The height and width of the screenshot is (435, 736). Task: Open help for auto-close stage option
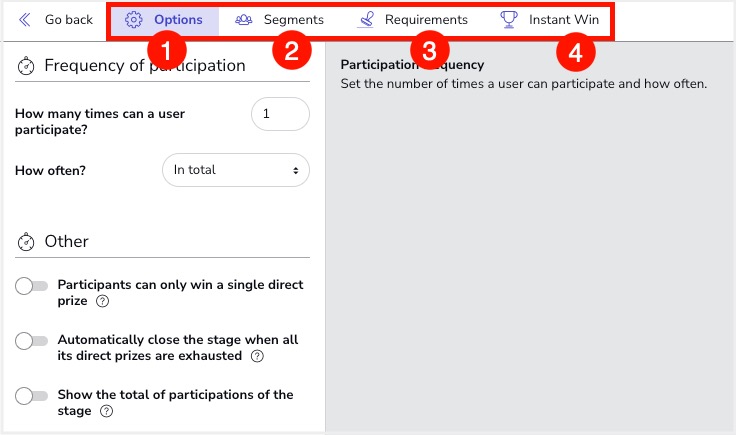258,356
